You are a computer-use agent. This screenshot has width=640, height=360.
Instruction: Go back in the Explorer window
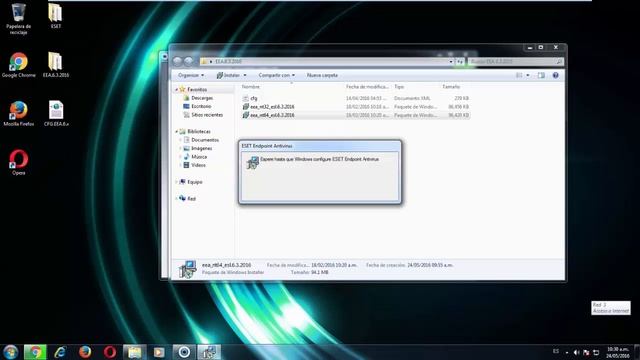[177, 61]
